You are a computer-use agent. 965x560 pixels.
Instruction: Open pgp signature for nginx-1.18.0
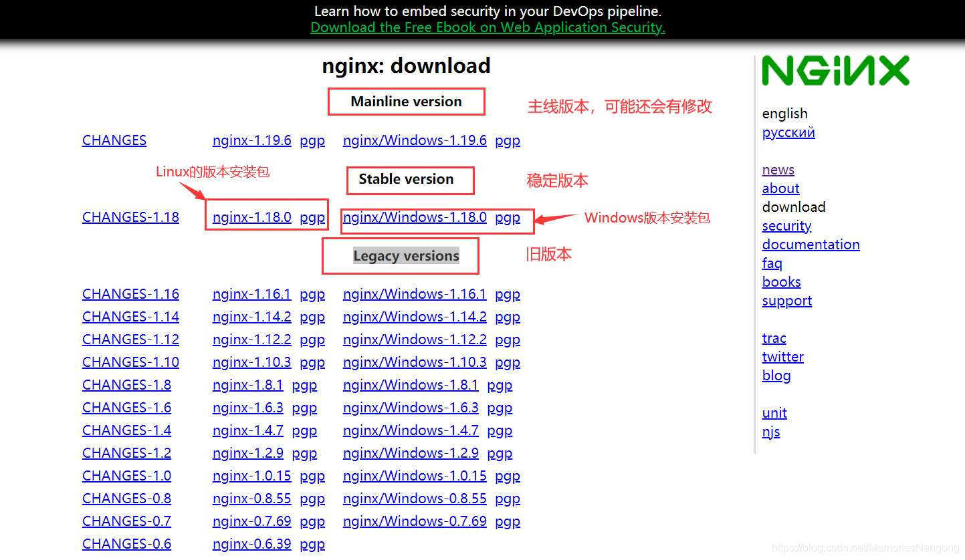pos(312,218)
